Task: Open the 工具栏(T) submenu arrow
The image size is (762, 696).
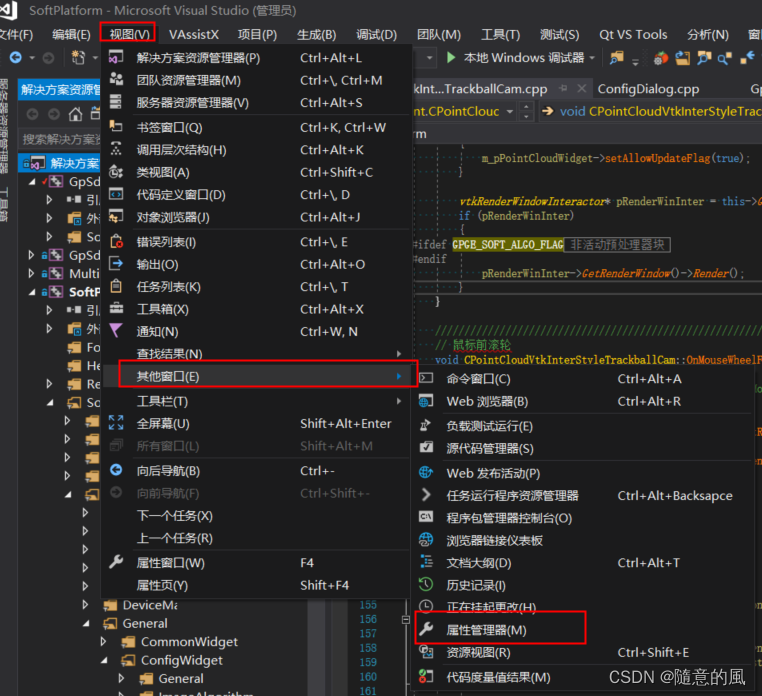Action: (x=399, y=401)
